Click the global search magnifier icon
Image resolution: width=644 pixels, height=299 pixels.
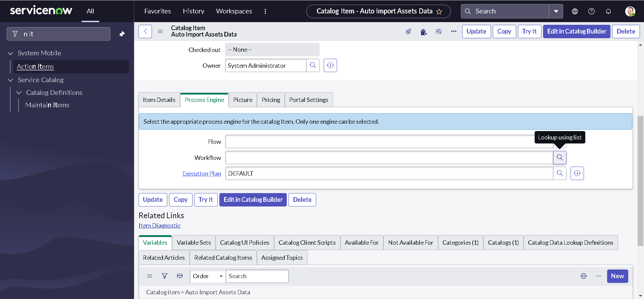(x=468, y=11)
